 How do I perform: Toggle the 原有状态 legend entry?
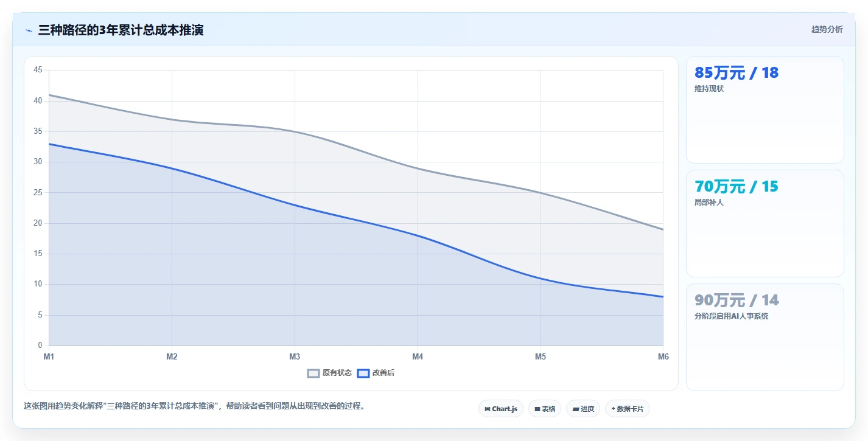329,373
